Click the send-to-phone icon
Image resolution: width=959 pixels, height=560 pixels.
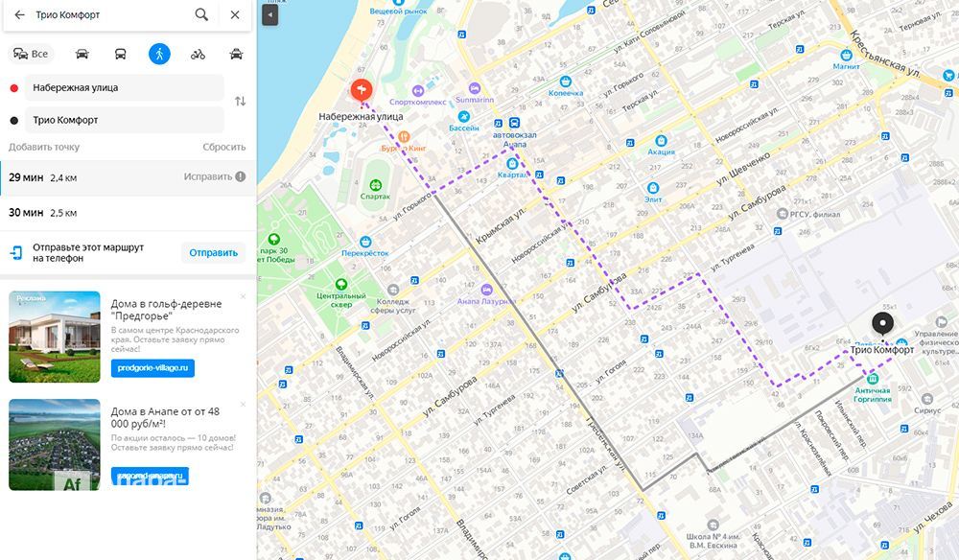point(16,252)
